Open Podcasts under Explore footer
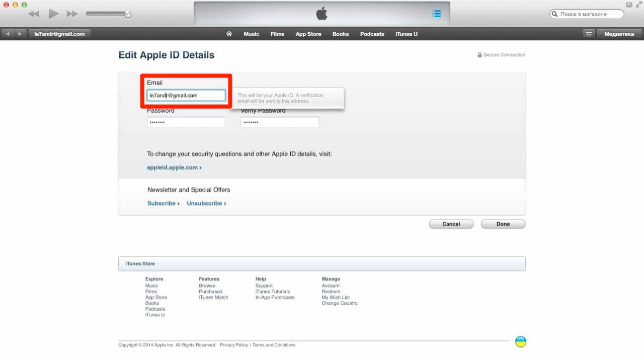644x355 pixels. point(155,309)
